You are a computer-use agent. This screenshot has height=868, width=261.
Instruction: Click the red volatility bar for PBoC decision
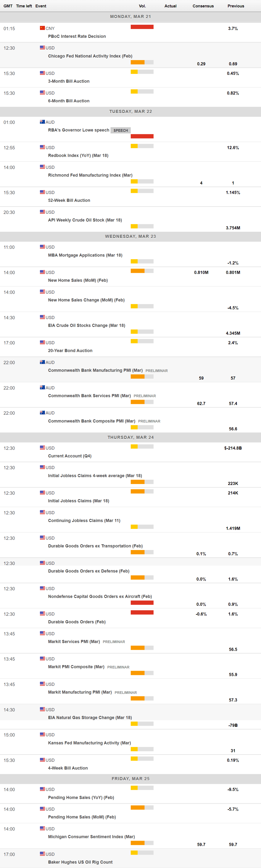pos(142,27)
